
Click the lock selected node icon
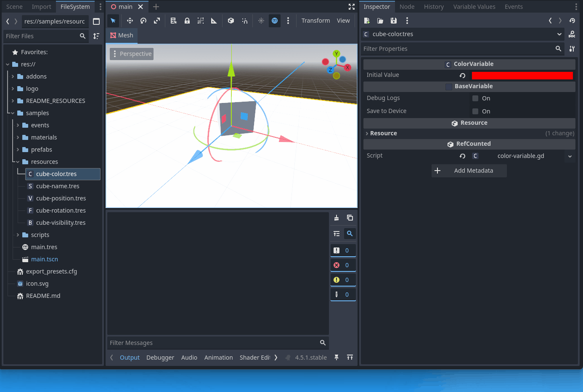point(187,21)
